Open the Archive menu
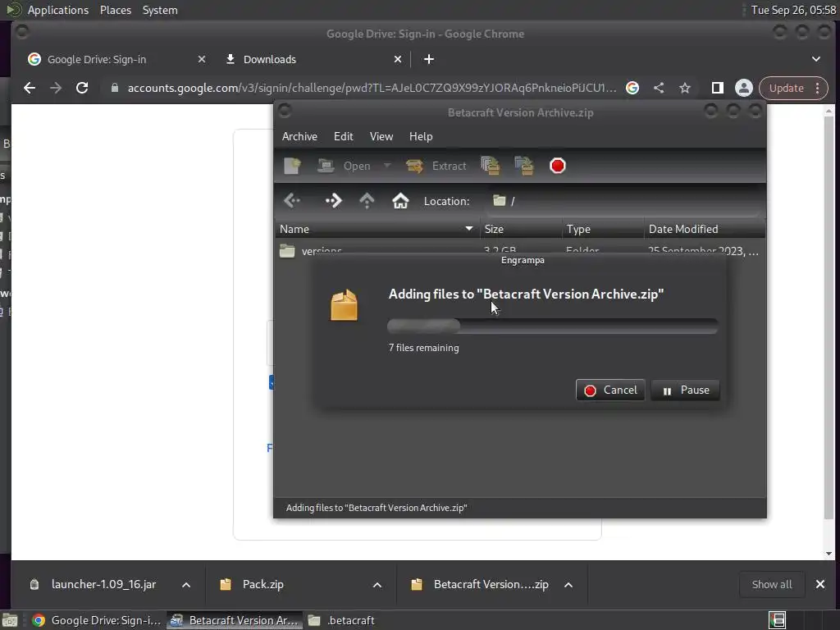Image resolution: width=840 pixels, height=630 pixels. [x=299, y=137]
